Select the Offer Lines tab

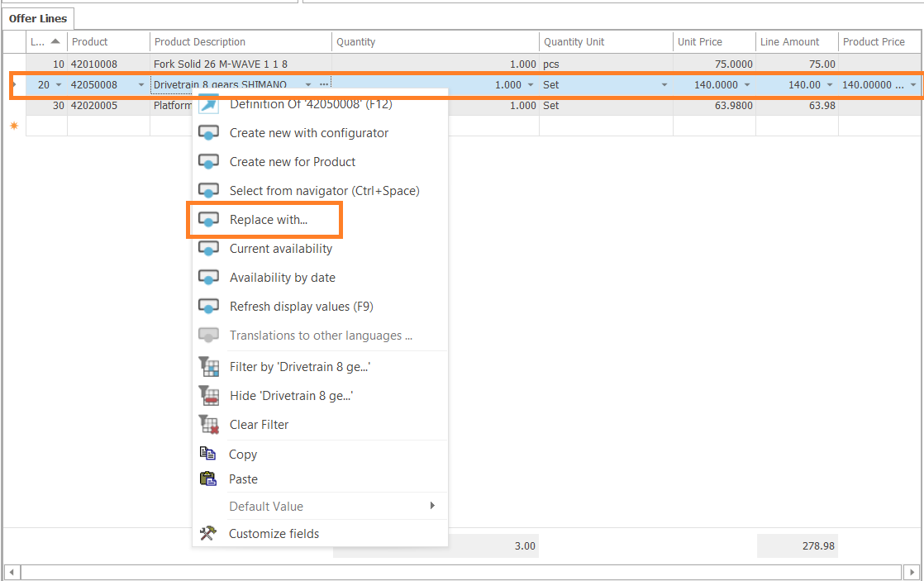coord(38,18)
